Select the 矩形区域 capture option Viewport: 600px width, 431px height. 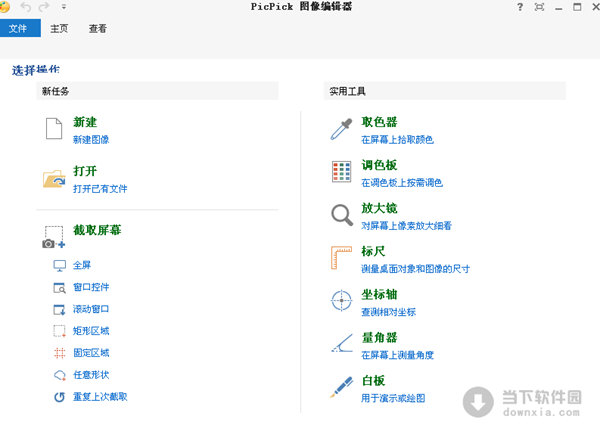pos(91,331)
